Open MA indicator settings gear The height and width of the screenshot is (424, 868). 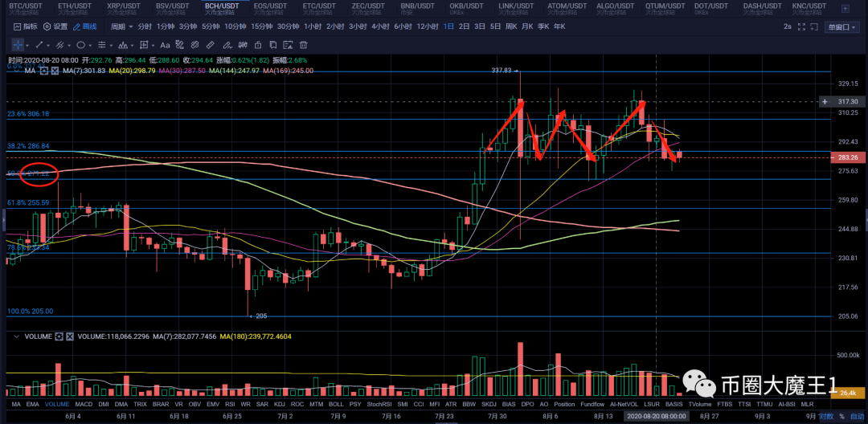click(x=43, y=71)
